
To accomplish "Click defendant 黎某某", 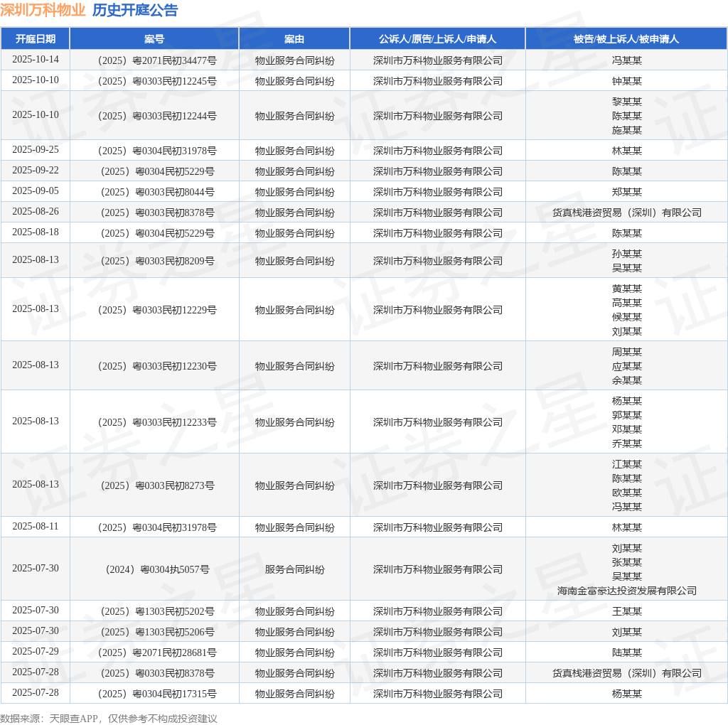I will [627, 102].
